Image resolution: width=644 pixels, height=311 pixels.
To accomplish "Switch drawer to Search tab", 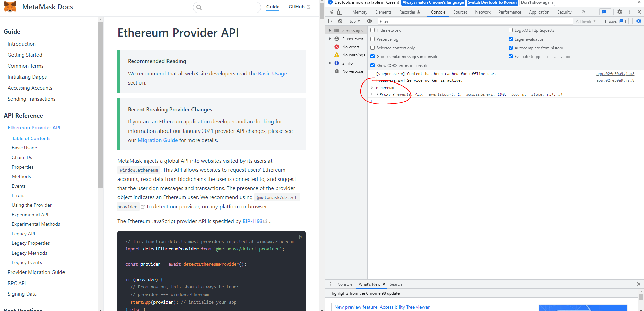I will (395, 284).
